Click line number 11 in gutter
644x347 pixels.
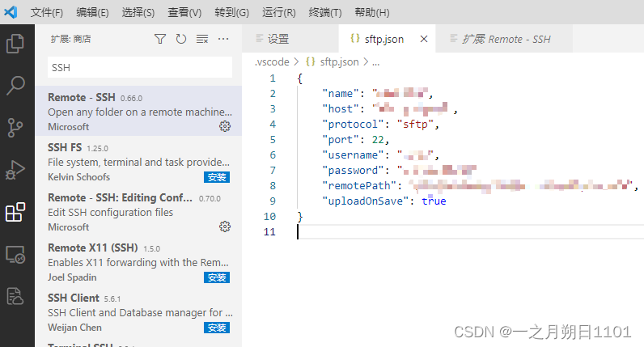[269, 231]
